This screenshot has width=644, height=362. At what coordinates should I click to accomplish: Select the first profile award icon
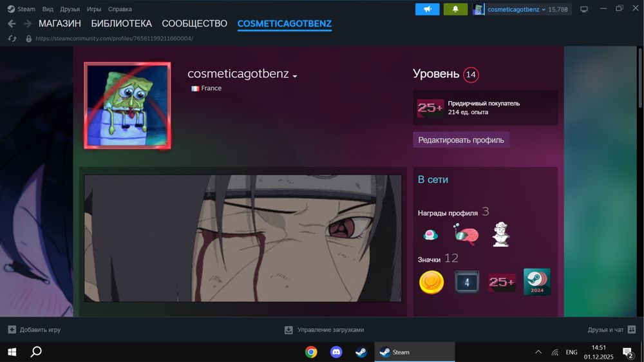pyautogui.click(x=430, y=234)
